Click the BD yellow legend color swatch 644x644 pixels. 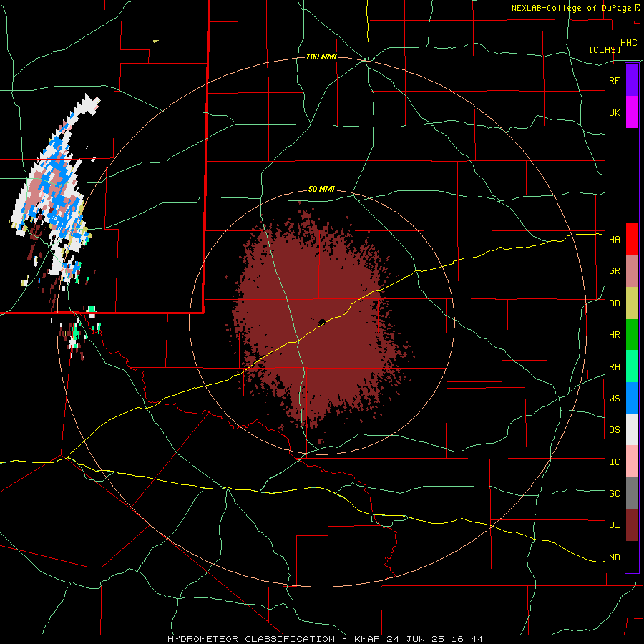632,303
